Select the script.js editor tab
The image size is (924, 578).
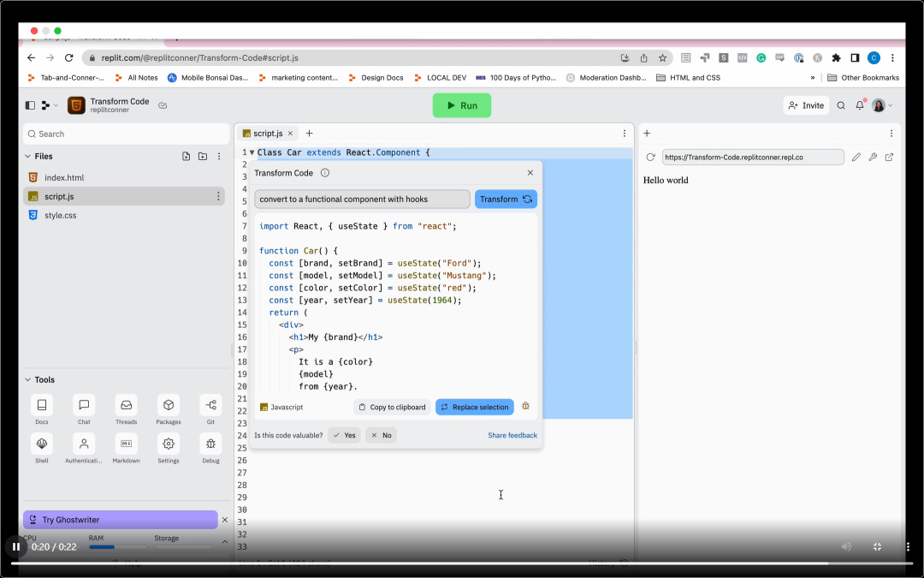tap(268, 134)
